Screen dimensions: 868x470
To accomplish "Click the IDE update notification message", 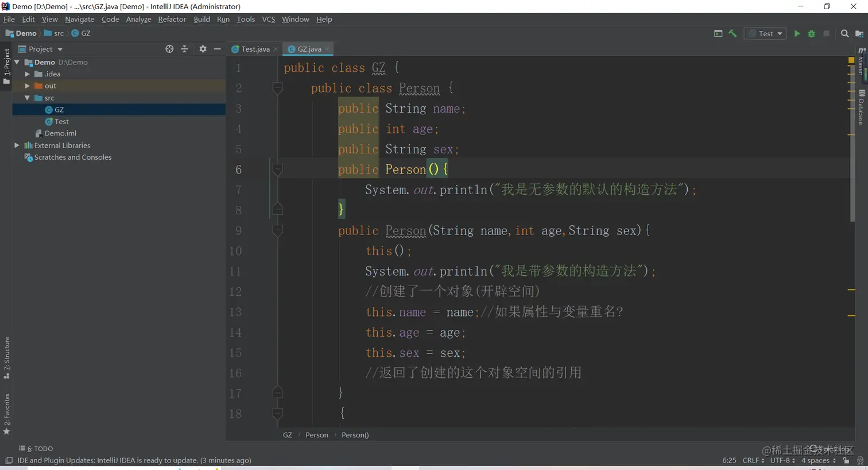I will [x=134, y=460].
